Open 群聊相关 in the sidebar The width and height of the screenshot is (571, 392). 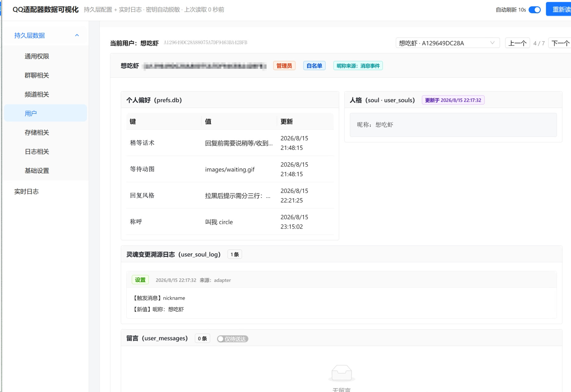point(46,75)
